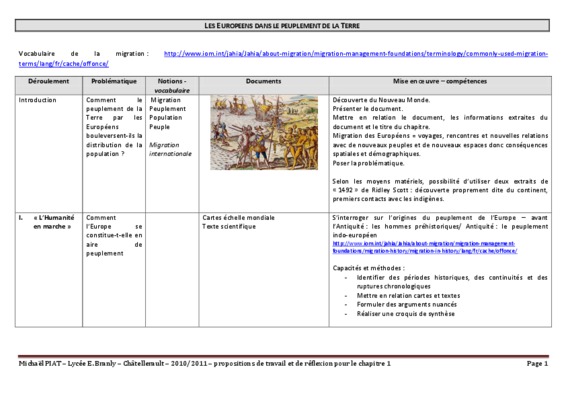Select the Cartes échelle mondiale text
The width and height of the screenshot is (566, 400).
pos(239,218)
